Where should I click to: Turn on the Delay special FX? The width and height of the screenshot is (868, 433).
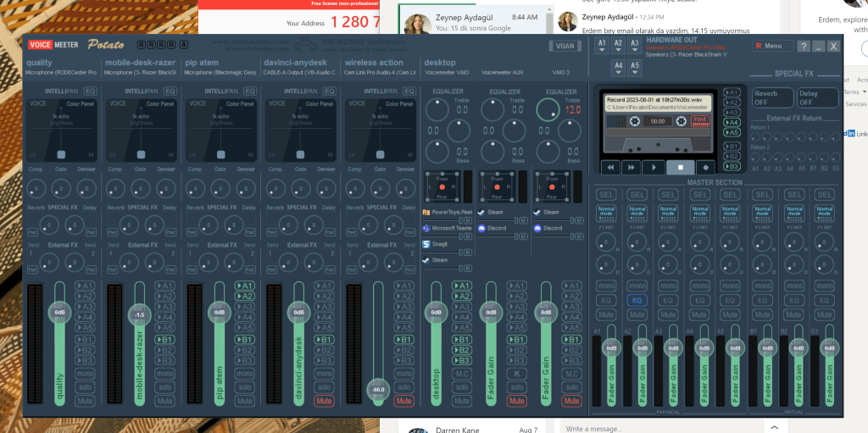[x=818, y=98]
